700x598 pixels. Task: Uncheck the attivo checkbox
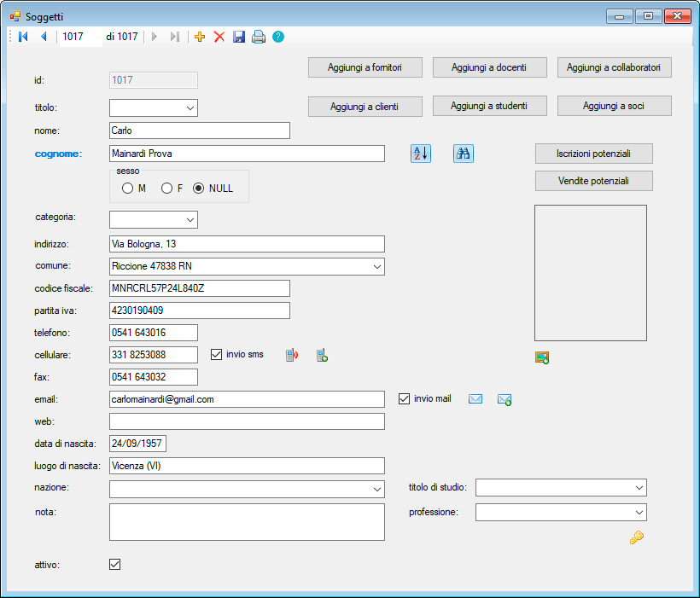[114, 564]
